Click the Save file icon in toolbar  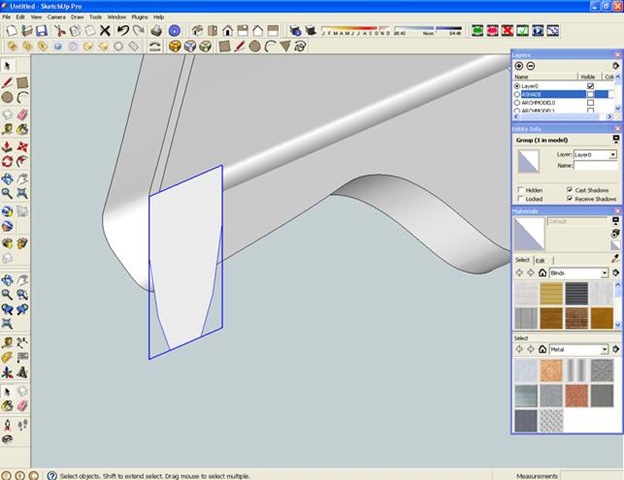41,31
